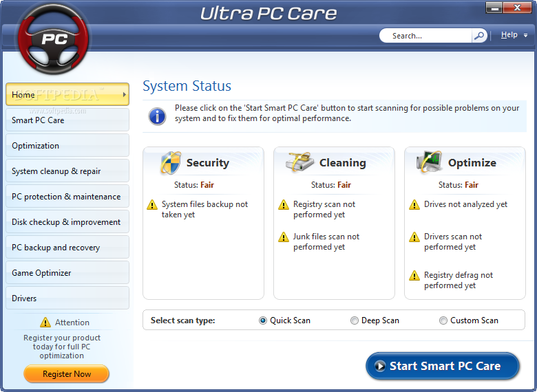Click Cleaning 'Status: Fair' text

click(331, 185)
